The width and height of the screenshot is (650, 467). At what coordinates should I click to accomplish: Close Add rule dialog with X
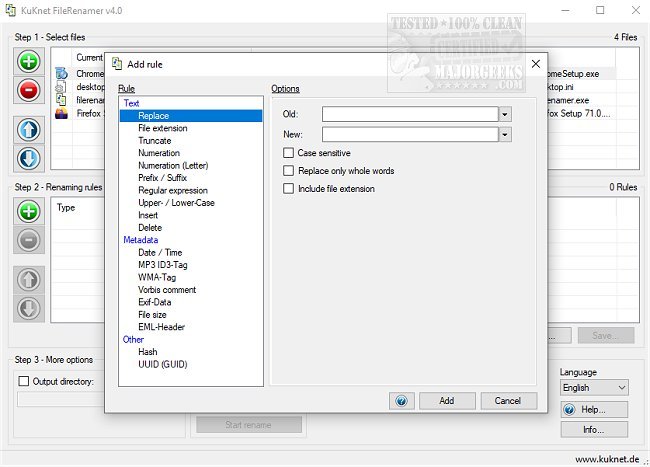[x=536, y=64]
